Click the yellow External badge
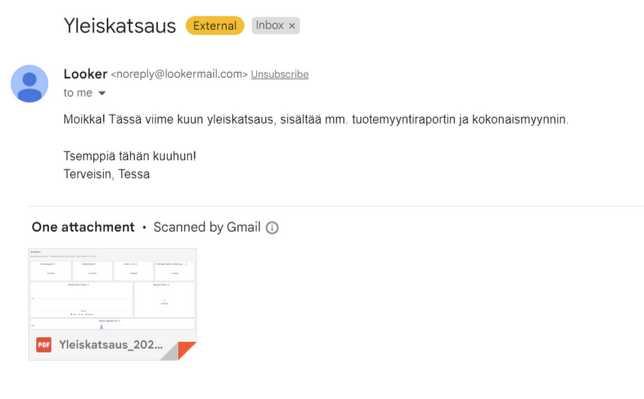The width and height of the screenshot is (644, 399). pos(215,25)
